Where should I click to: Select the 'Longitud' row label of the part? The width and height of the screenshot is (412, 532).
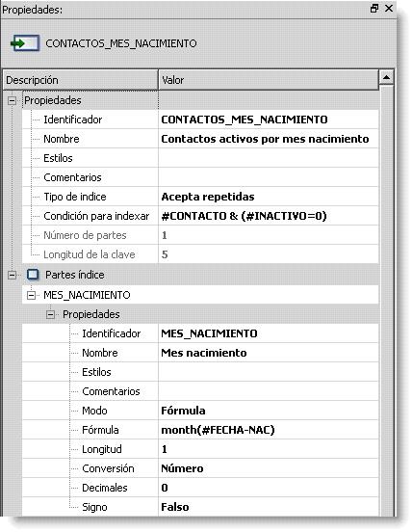click(102, 449)
